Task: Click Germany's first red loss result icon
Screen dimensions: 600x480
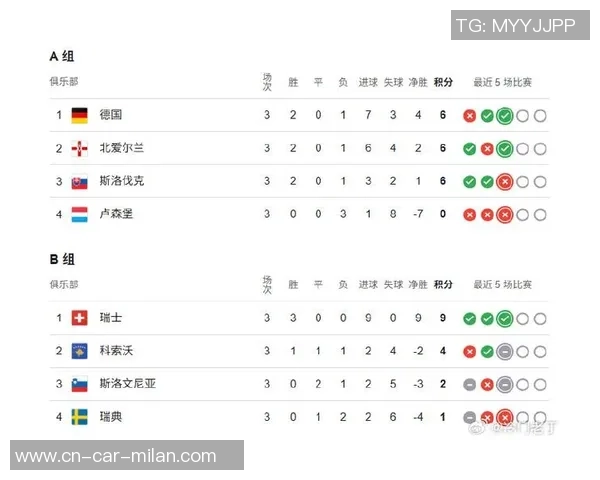Action: tap(469, 116)
